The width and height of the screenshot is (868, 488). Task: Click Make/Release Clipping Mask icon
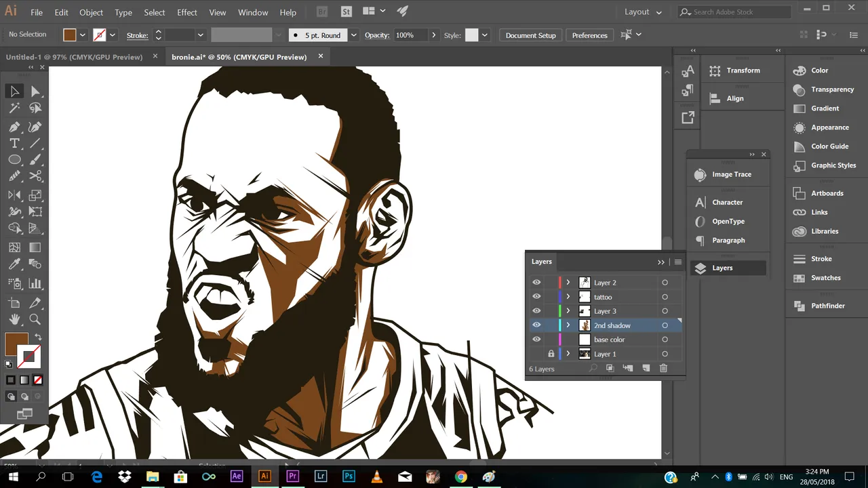tap(610, 368)
